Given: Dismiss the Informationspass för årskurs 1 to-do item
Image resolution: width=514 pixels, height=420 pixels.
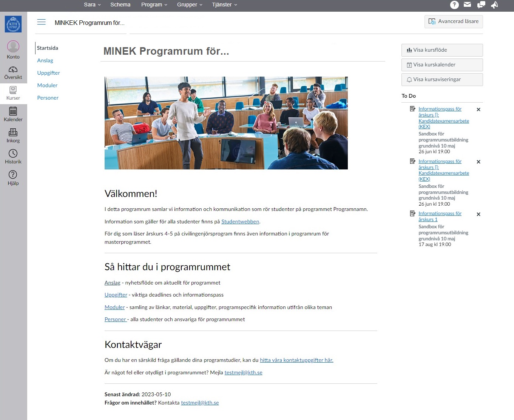Looking at the screenshot, I should (478, 214).
